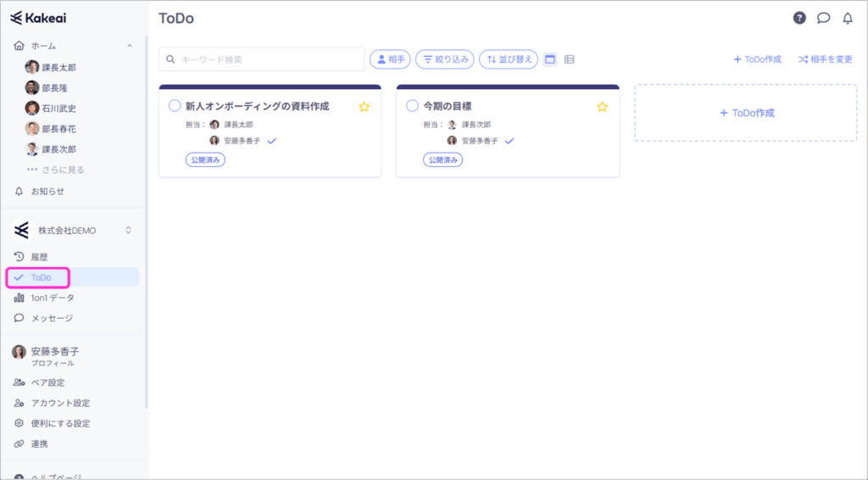
Task: Click the キーワード検索 search field
Action: (261, 59)
